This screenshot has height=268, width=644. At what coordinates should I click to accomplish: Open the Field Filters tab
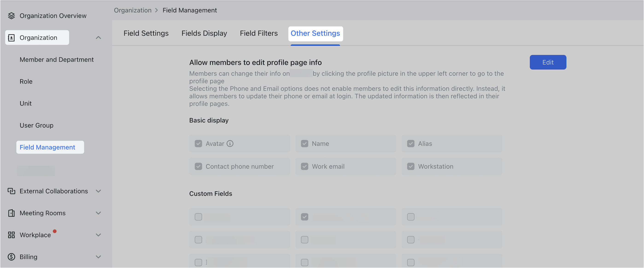coord(259,33)
